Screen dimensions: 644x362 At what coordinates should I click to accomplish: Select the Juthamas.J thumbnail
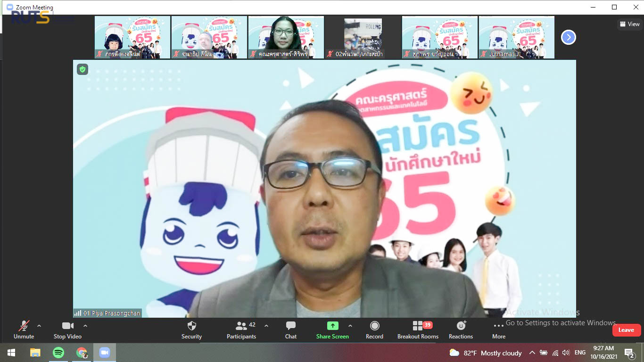[517, 37]
